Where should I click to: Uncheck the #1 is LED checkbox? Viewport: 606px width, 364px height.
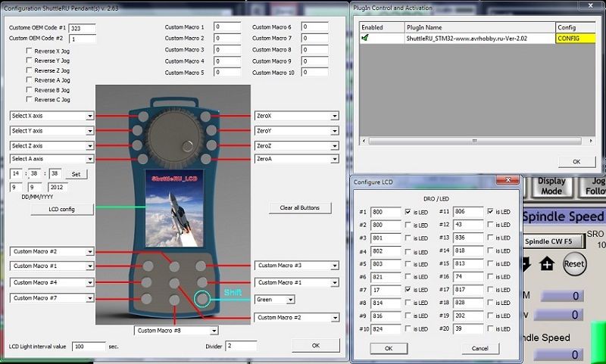coord(409,212)
